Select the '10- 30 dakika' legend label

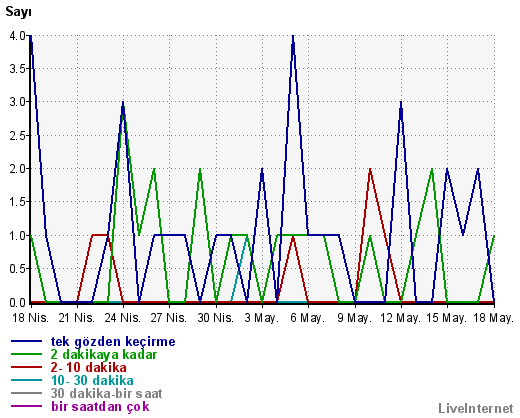(92, 380)
